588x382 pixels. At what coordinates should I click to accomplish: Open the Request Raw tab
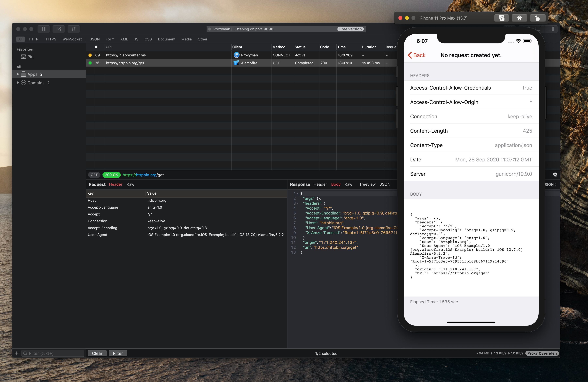130,184
